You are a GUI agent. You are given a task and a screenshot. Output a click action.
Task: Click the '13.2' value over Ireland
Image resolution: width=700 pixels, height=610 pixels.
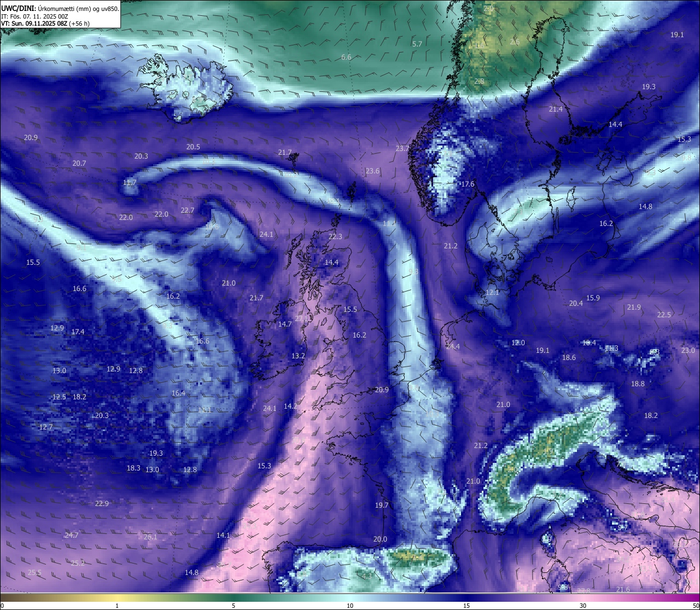298,356
